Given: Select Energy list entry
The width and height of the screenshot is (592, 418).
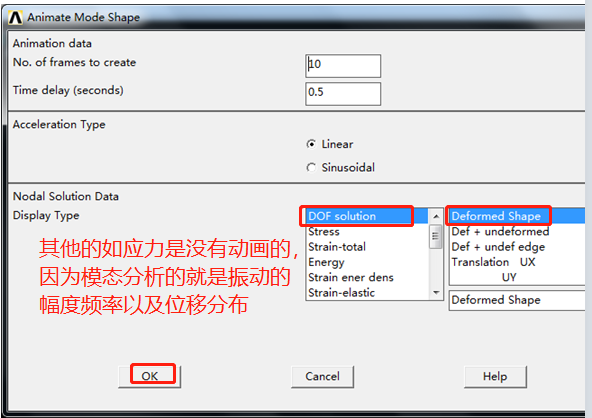Looking at the screenshot, I should click(x=367, y=262).
